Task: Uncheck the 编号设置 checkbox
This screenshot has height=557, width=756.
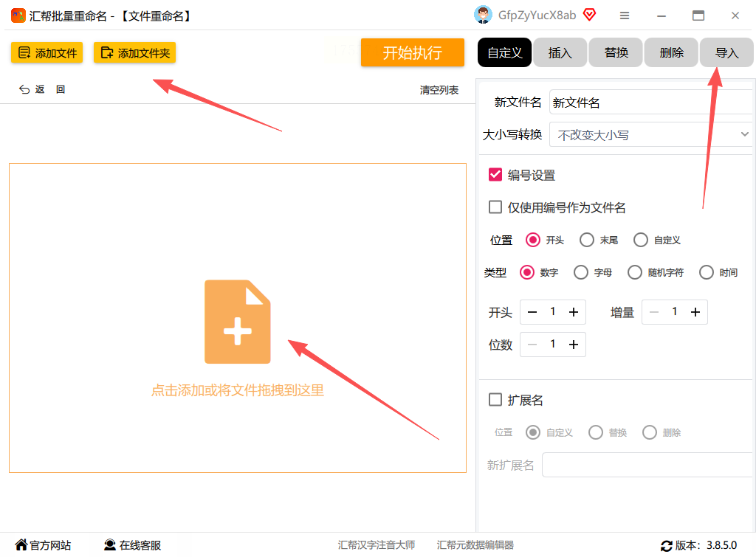Action: pyautogui.click(x=495, y=174)
